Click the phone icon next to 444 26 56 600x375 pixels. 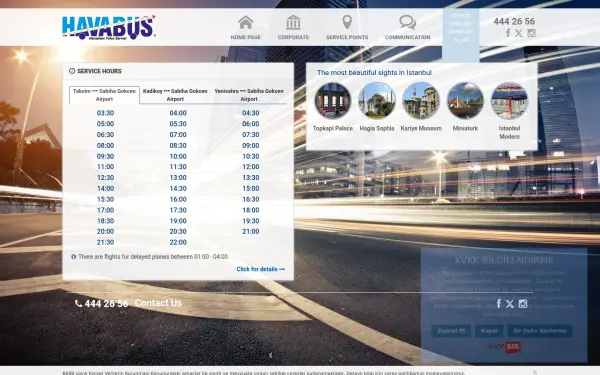pyautogui.click(x=78, y=303)
